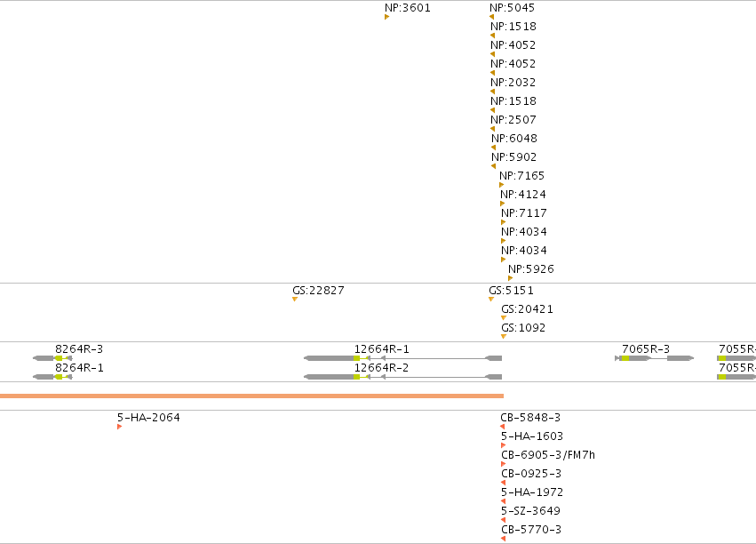Click the 5-SZ-3649 insertion label
This screenshot has height=544, width=756.
point(530,511)
